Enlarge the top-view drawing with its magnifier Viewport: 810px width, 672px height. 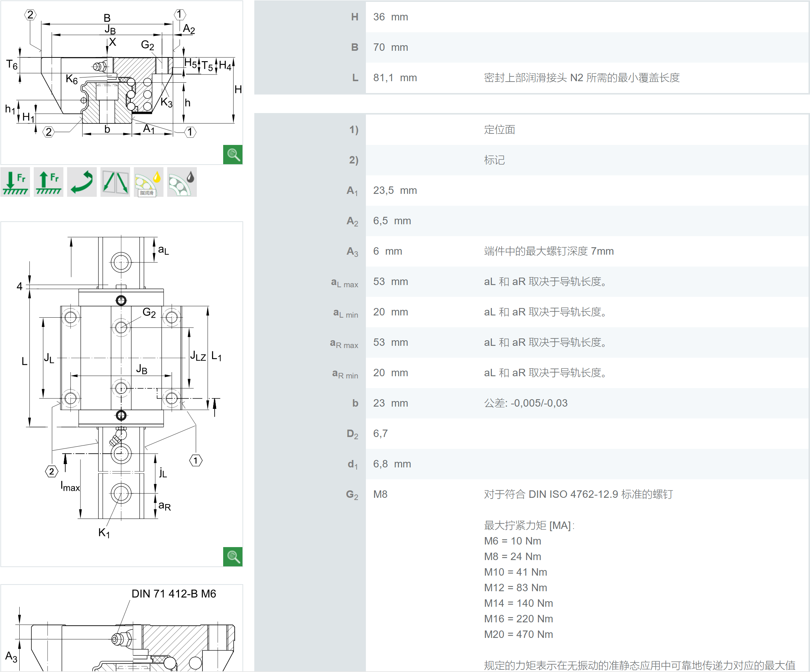(x=232, y=557)
